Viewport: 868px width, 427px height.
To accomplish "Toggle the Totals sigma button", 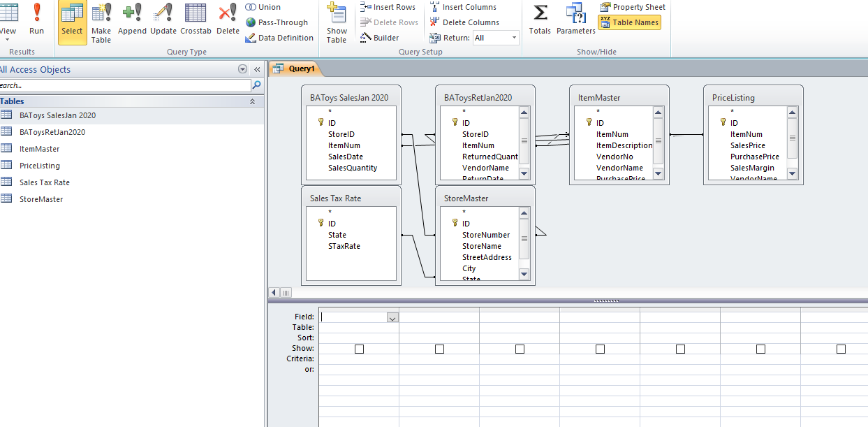I will click(540, 19).
